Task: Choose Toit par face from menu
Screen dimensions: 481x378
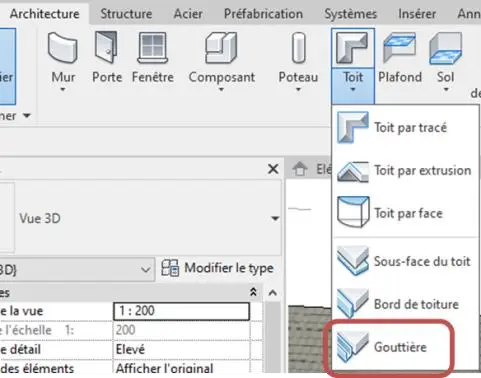Action: [405, 213]
